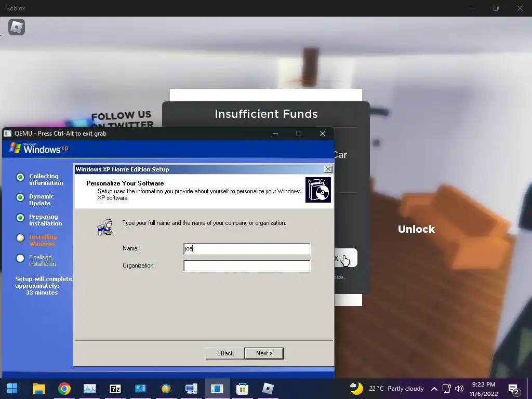Click the Installing Windows step indicator
This screenshot has height=399, width=532.
point(20,238)
